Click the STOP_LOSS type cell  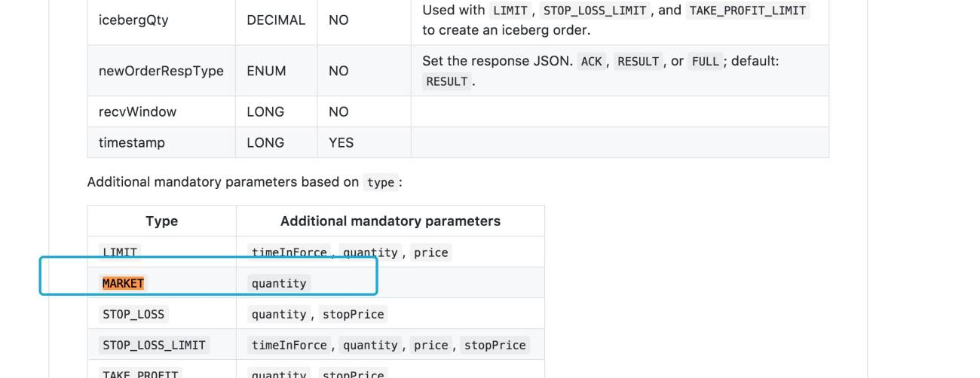click(161, 314)
